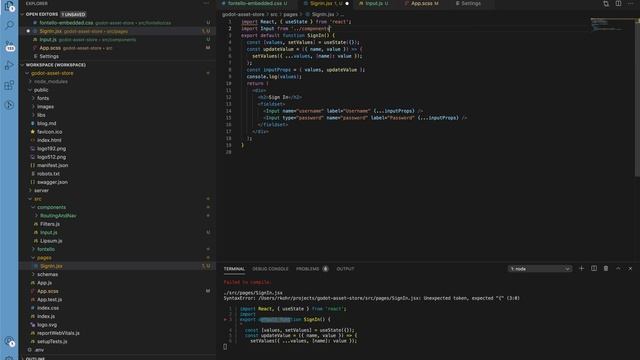This screenshot has width=640, height=360.
Task: Close the terminal panel
Action: 630,269
